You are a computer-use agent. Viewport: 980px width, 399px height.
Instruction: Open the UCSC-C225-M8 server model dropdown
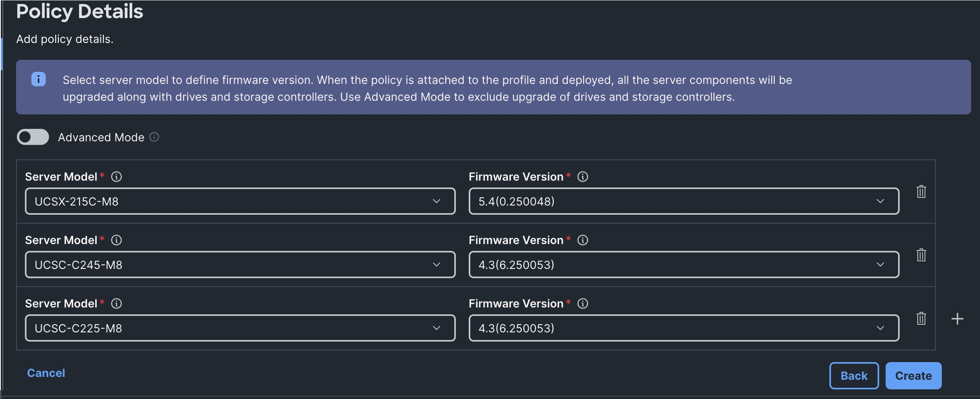click(240, 328)
